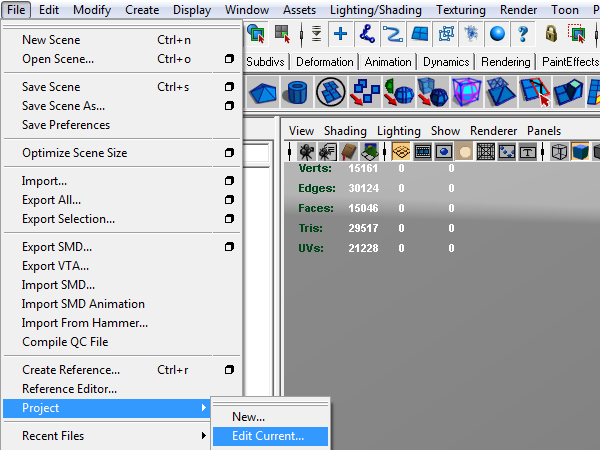
Task: Open the selection mask dropdown arrow
Action: tap(316, 34)
